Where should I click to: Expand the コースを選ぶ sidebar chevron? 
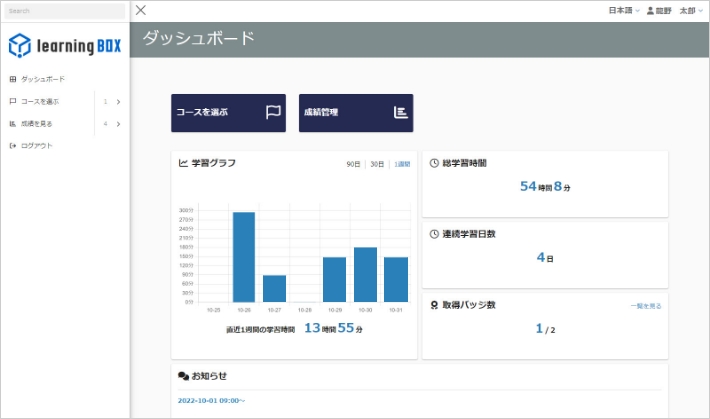click(118, 101)
